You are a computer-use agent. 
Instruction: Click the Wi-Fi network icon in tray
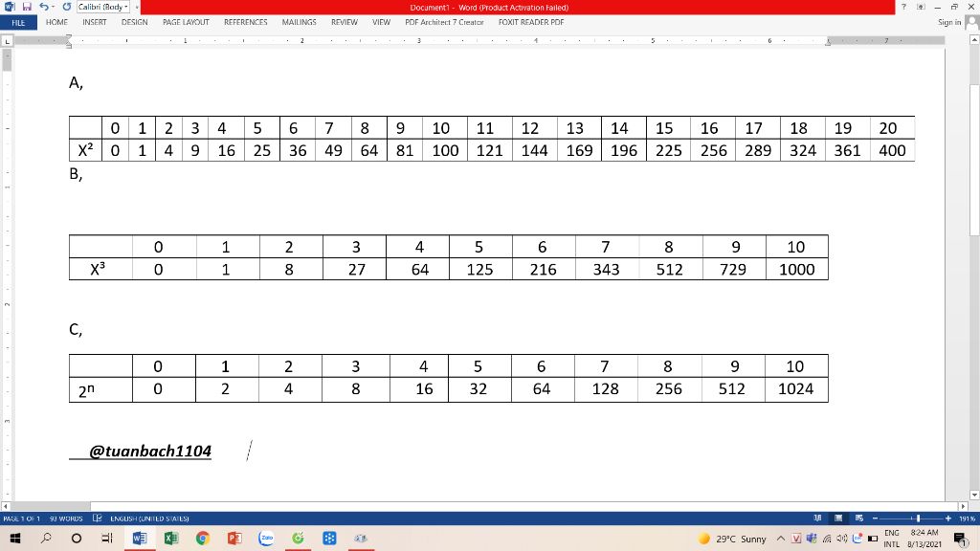[x=827, y=539]
